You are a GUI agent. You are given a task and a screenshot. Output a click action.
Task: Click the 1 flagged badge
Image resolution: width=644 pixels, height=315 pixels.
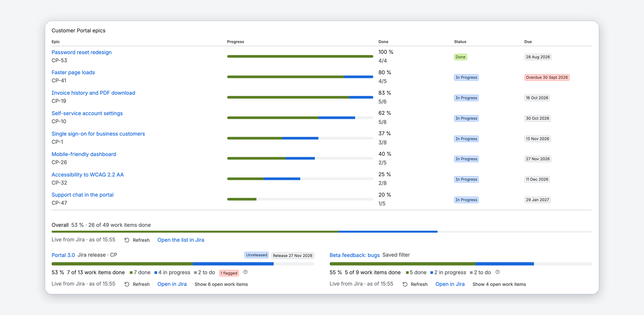[229, 273]
